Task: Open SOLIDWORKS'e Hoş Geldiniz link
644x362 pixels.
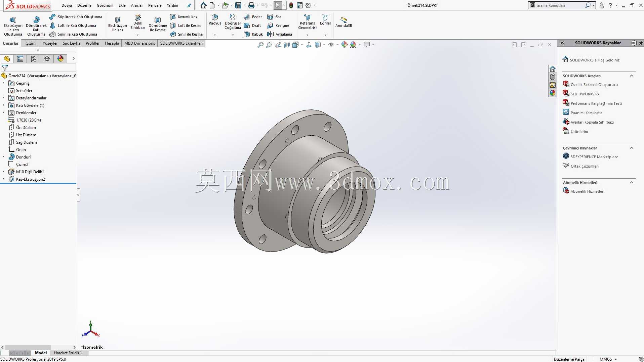Action: 591,60
